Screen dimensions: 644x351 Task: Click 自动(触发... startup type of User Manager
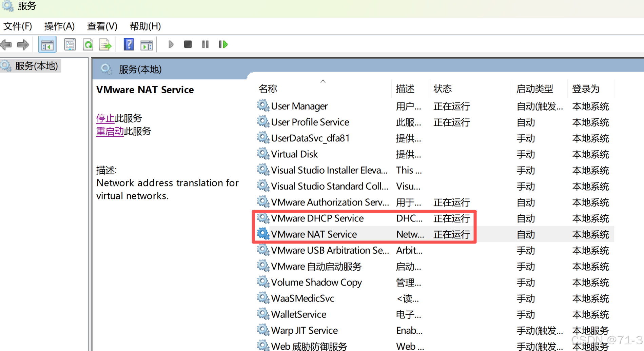pyautogui.click(x=540, y=106)
